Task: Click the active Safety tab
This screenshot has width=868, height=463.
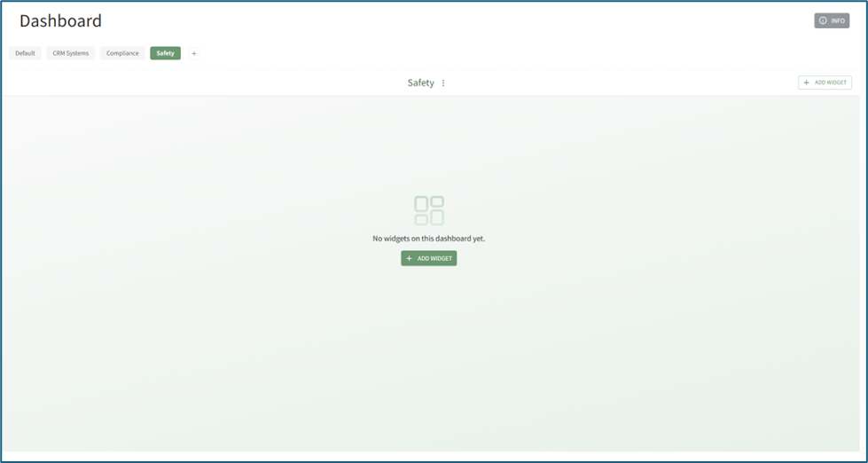Action: [165, 53]
